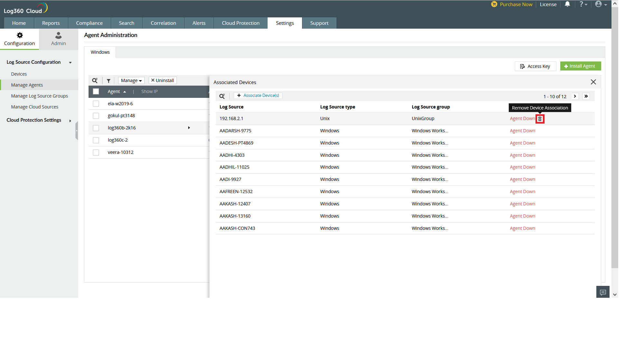Go to next page of associated devices
The image size is (644, 338).
(x=575, y=96)
